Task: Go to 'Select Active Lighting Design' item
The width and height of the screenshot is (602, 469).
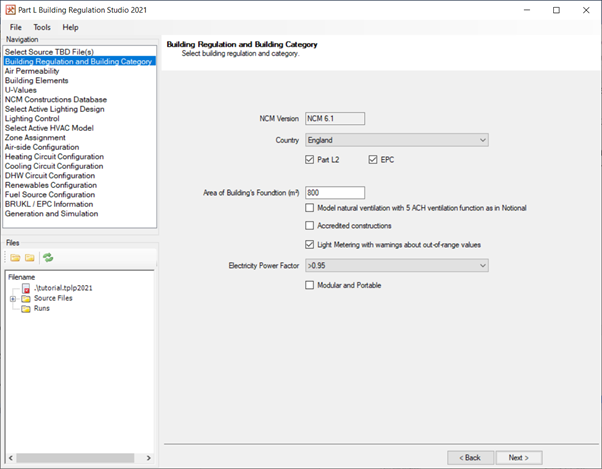Action: click(x=55, y=109)
